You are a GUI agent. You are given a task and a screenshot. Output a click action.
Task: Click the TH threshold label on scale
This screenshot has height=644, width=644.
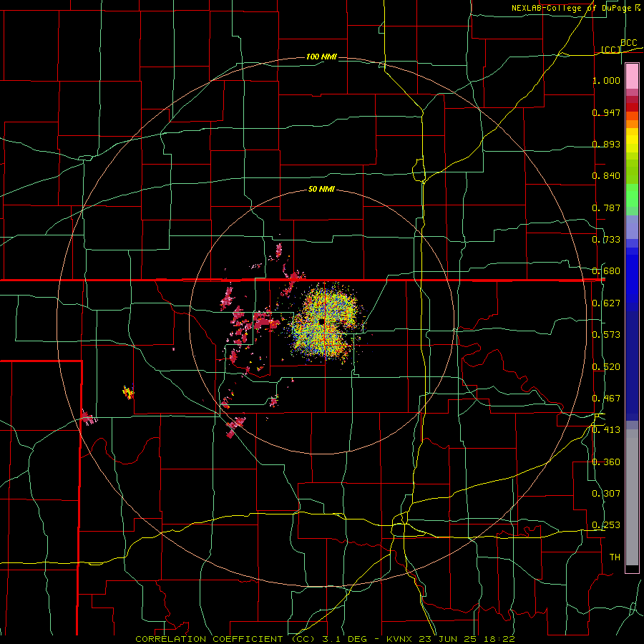615,557
